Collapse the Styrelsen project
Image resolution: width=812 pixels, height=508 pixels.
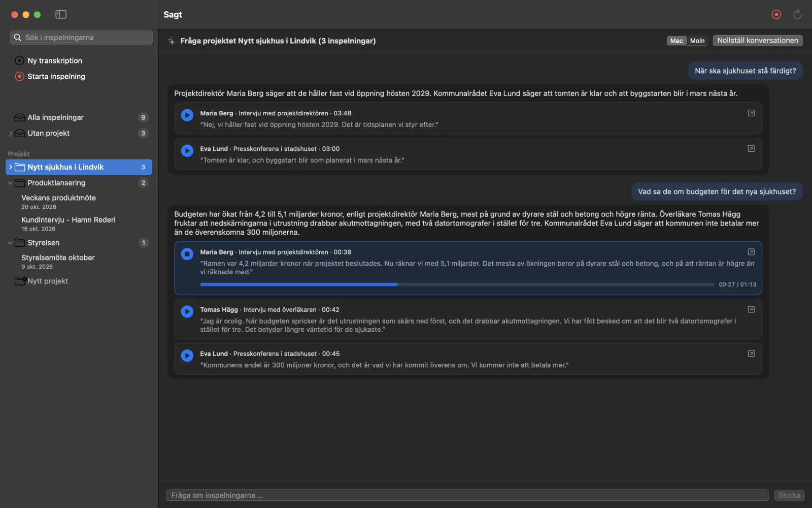coord(10,243)
